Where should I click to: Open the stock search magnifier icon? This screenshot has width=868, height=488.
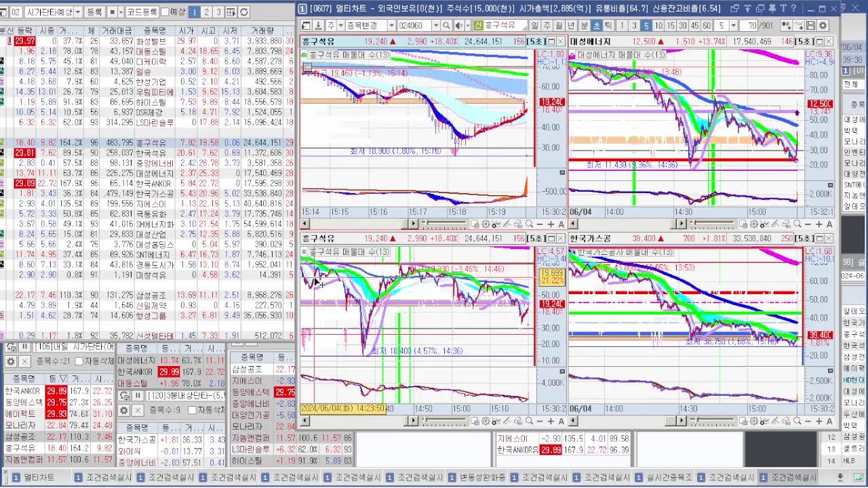click(x=446, y=26)
